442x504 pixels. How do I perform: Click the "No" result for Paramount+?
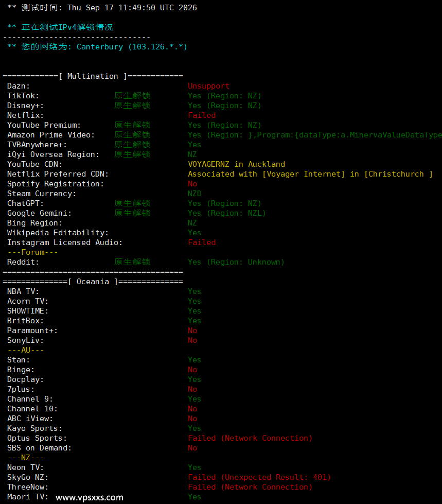click(192, 331)
